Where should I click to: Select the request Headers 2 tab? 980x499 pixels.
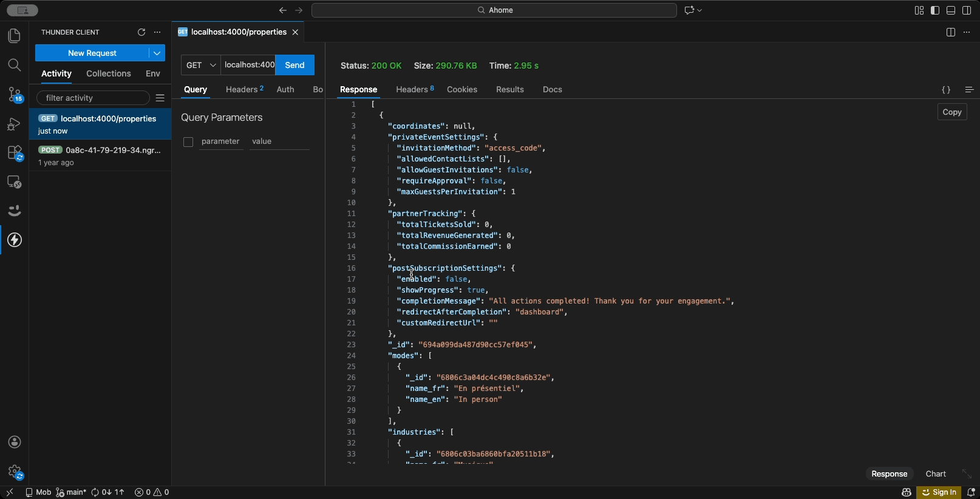point(245,89)
